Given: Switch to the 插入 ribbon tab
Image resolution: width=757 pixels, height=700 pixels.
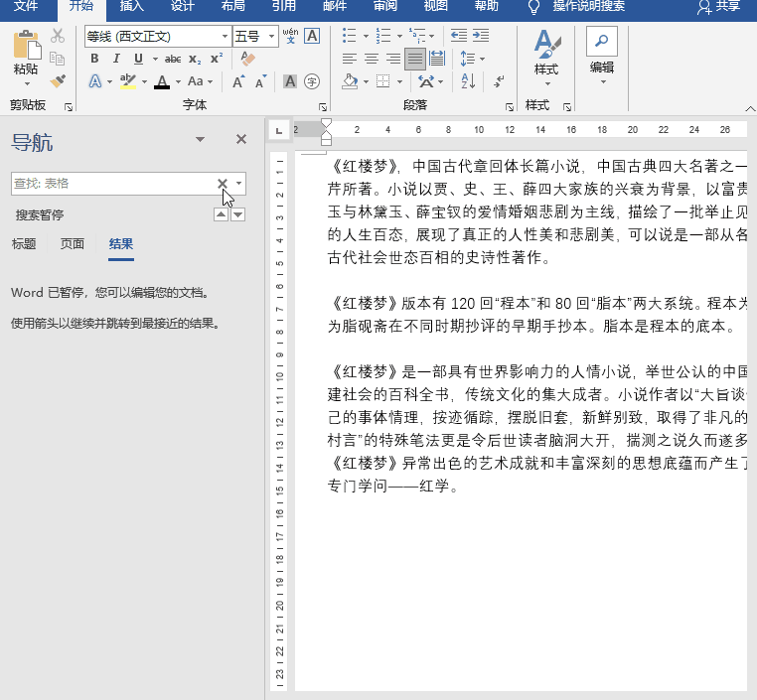Looking at the screenshot, I should pyautogui.click(x=131, y=6).
